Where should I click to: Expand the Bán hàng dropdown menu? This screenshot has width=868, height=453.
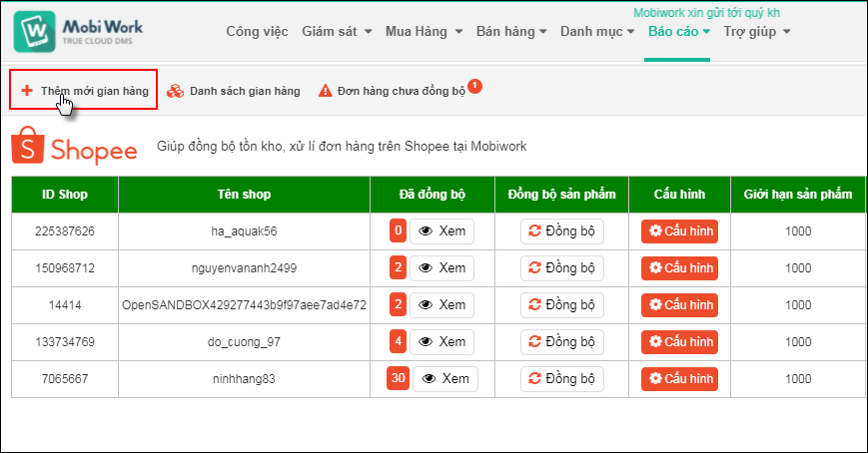click(x=511, y=32)
